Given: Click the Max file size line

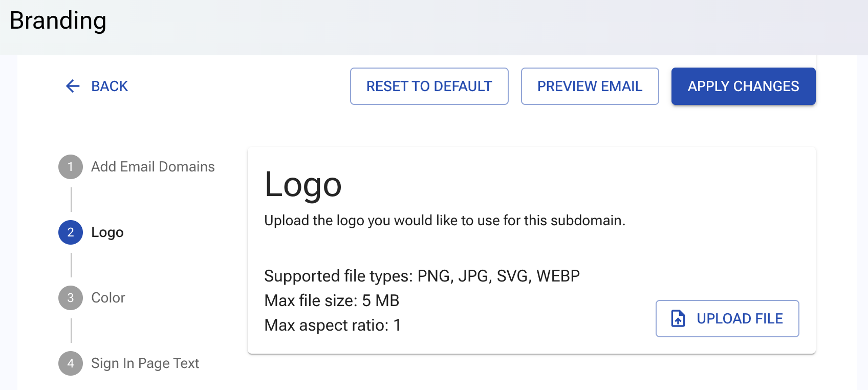Looking at the screenshot, I should [332, 300].
